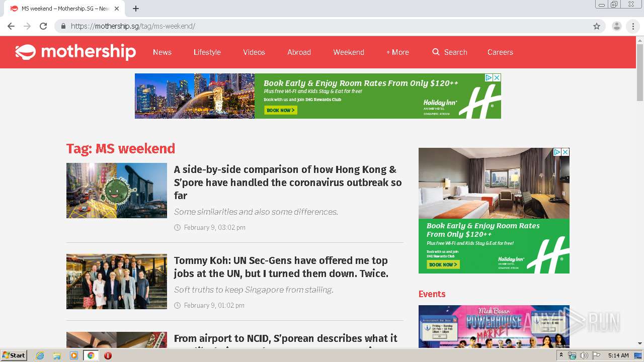Click the Tag: MS weekend heading
This screenshot has height=362, width=644.
coord(121,149)
